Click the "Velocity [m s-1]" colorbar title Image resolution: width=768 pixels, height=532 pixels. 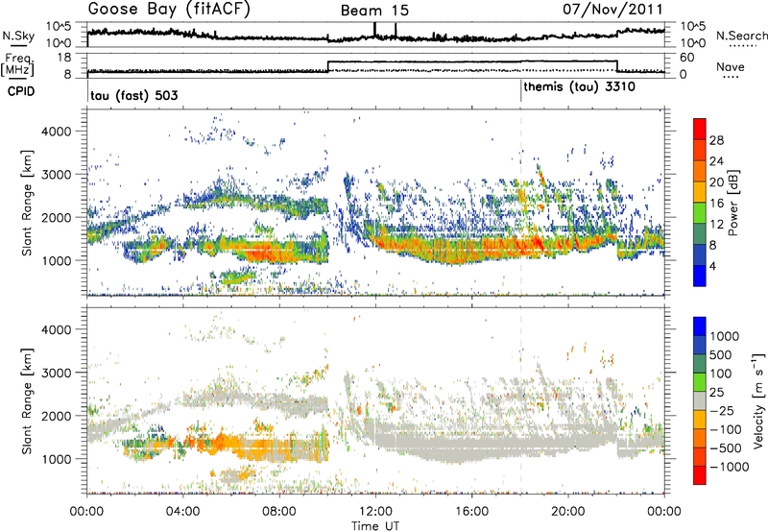pyautogui.click(x=758, y=400)
